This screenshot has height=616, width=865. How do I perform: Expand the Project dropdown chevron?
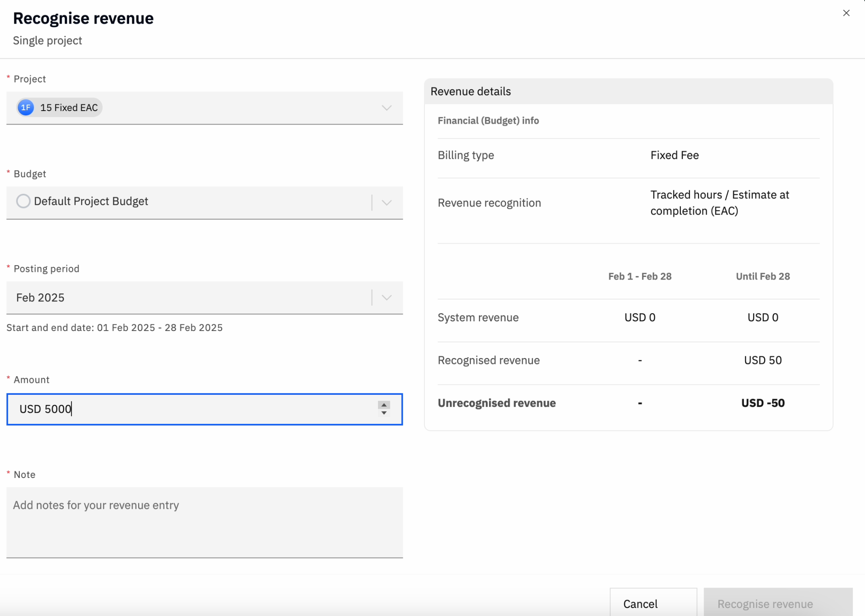click(386, 108)
